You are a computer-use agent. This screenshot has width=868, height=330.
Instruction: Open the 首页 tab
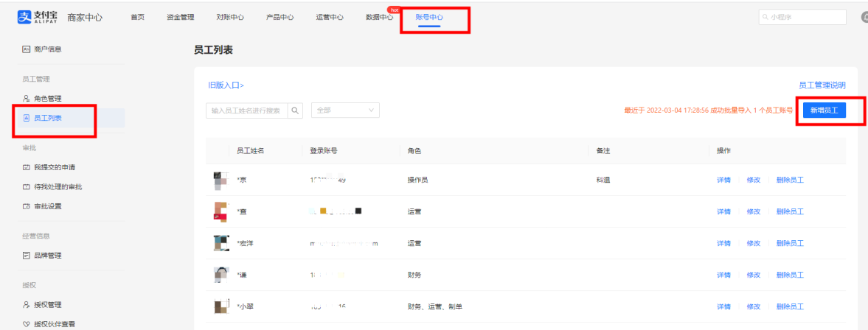point(137,17)
